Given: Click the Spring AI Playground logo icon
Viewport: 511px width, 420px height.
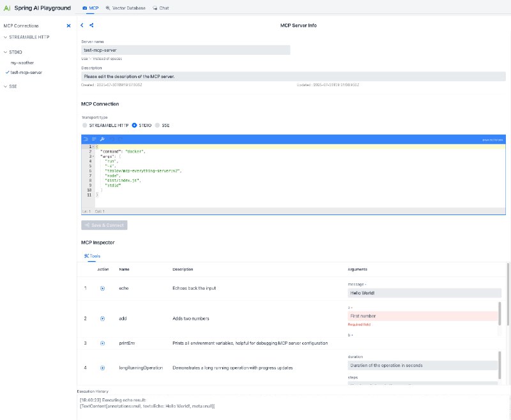Looking at the screenshot, I should pos(7,7).
